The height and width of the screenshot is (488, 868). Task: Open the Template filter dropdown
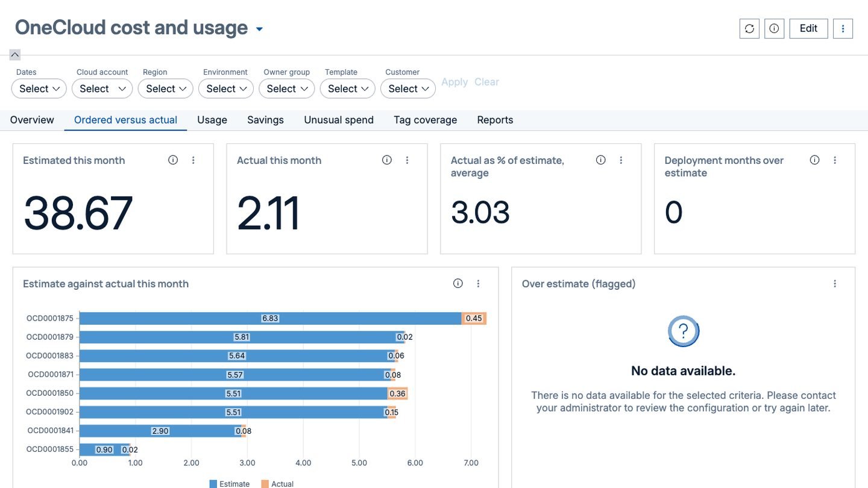click(x=348, y=89)
